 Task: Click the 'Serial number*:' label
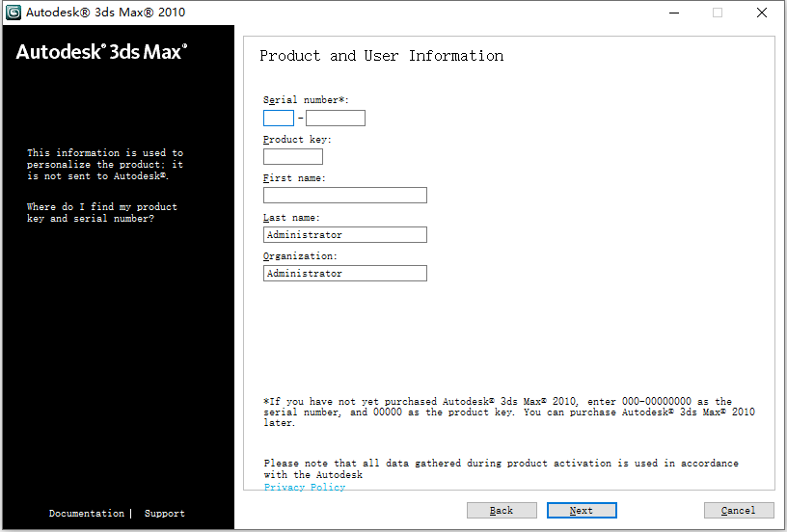[306, 100]
